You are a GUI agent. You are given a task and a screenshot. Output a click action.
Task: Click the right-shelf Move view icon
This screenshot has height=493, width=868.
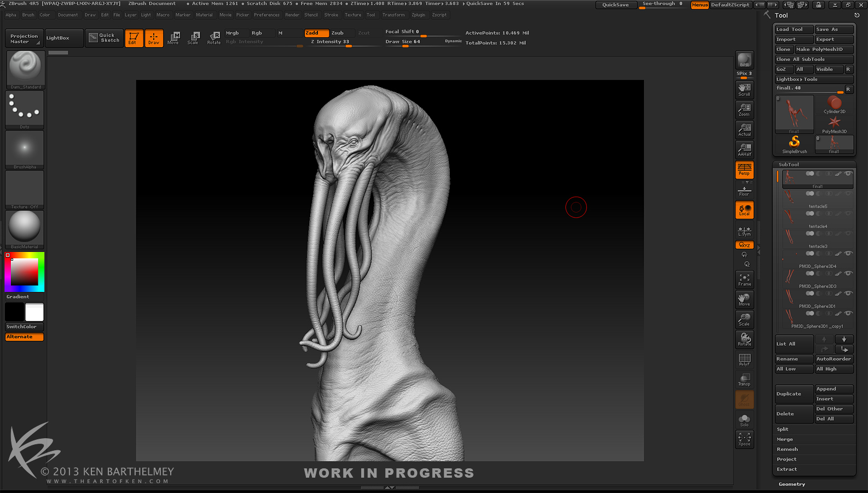(744, 300)
